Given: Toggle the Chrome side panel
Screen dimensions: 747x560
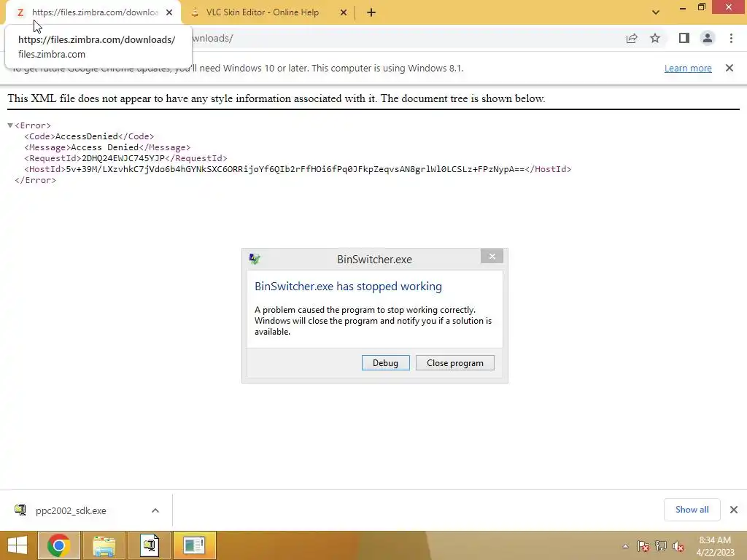Looking at the screenshot, I should point(684,38).
